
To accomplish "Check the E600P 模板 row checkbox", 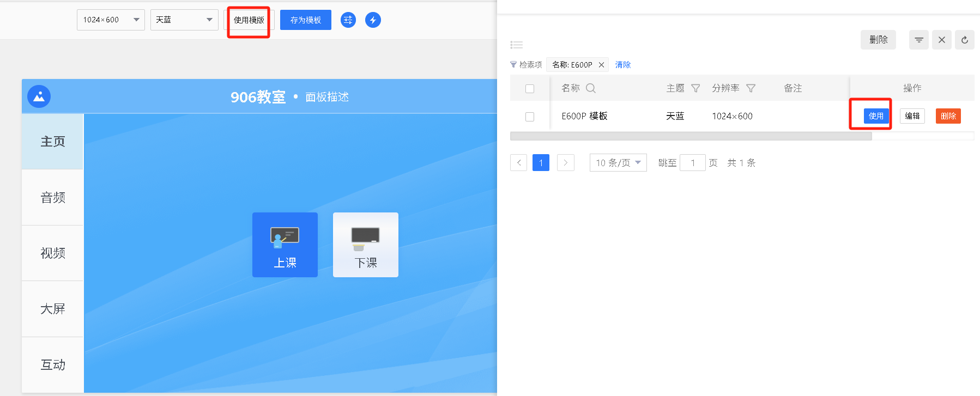I will pyautogui.click(x=530, y=117).
